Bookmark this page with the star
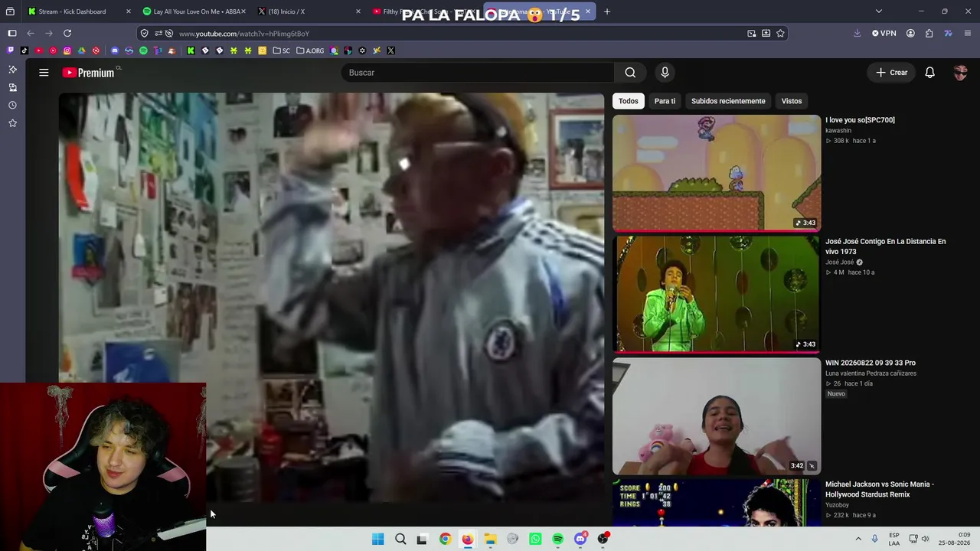 780,34
